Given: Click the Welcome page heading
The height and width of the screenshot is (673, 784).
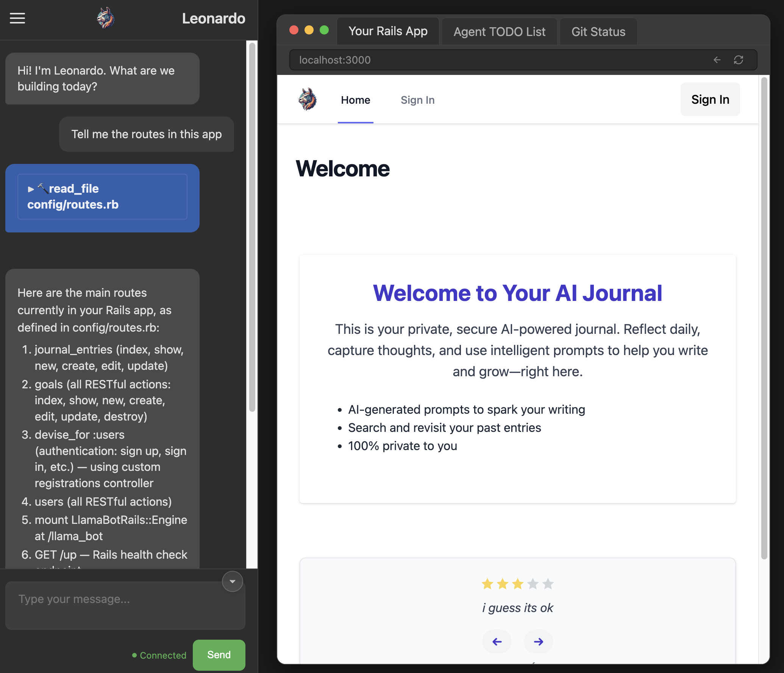Looking at the screenshot, I should pyautogui.click(x=342, y=168).
